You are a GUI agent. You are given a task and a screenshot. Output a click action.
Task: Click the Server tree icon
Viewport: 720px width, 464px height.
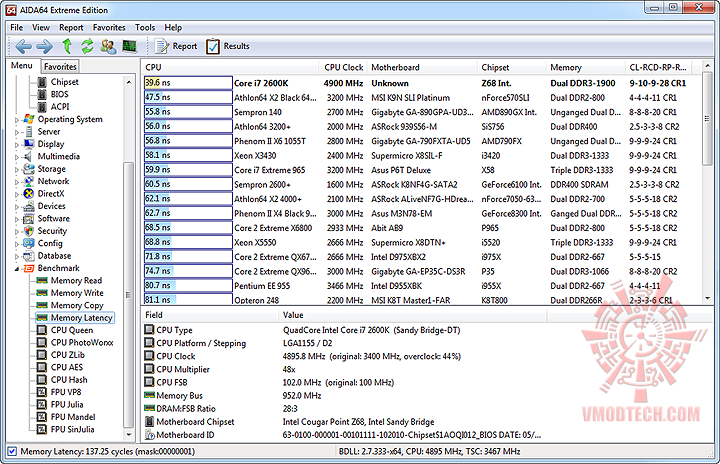(x=29, y=131)
